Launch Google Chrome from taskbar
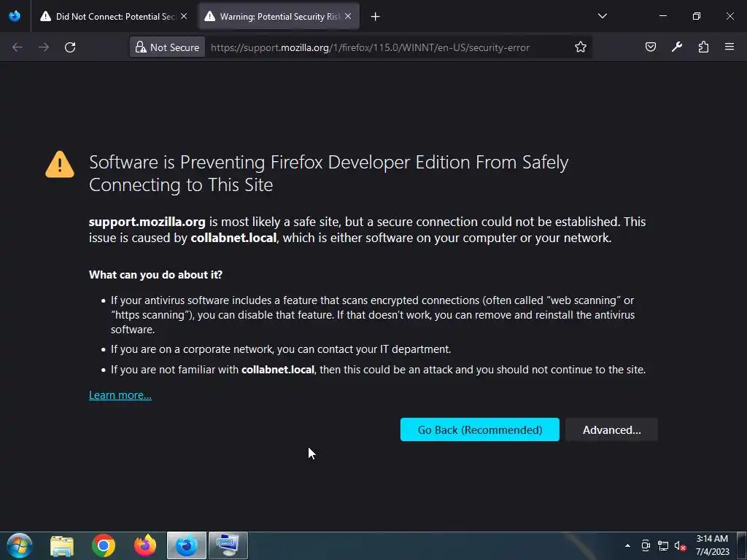This screenshot has height=560, width=747. pos(104,545)
